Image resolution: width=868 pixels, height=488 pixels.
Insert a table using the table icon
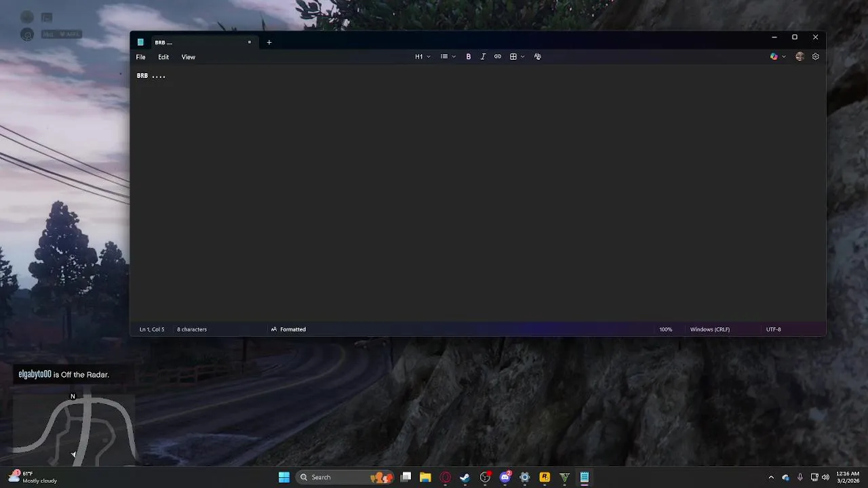(513, 57)
